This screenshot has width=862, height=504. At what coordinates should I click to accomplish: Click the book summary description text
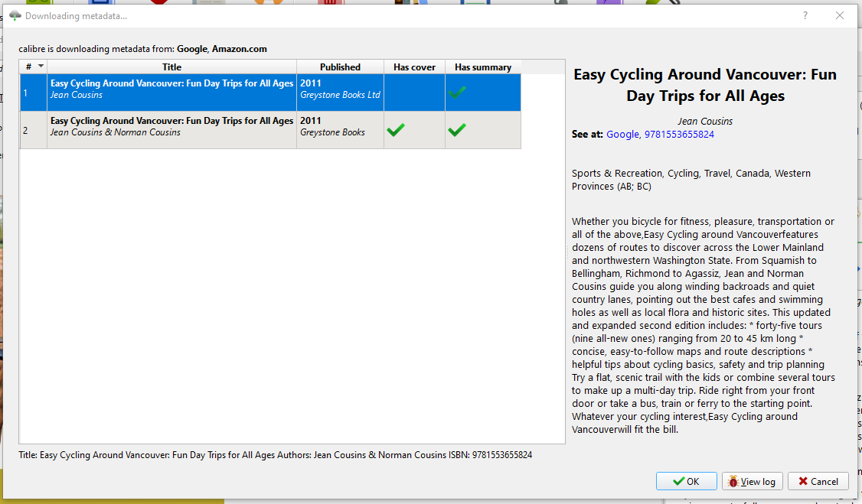click(703, 325)
